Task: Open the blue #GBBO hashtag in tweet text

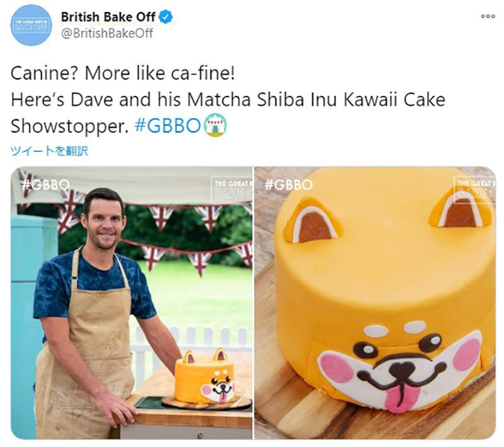Action: click(168, 126)
